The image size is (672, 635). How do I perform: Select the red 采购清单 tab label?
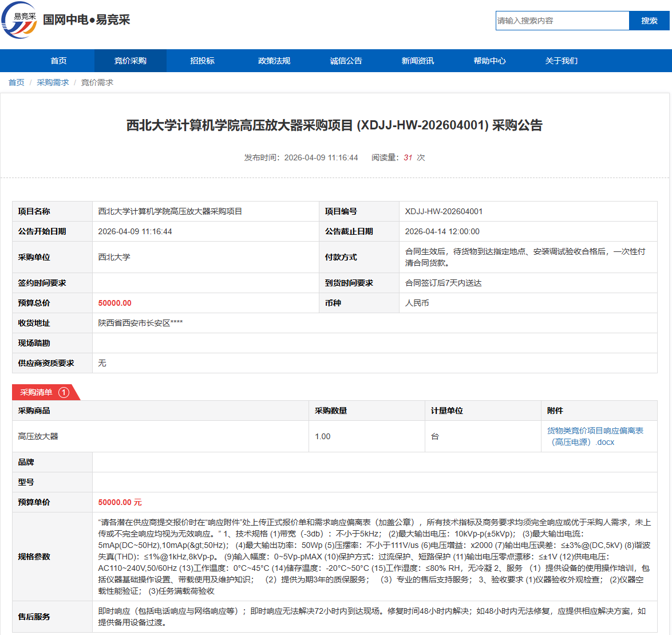(36, 392)
